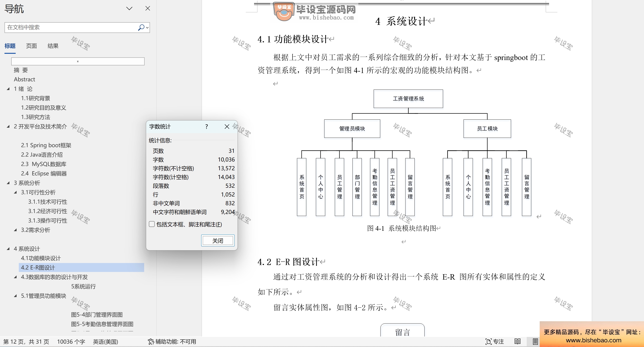
Task: Click the 关闭 button in word count dialog
Action: (x=218, y=241)
